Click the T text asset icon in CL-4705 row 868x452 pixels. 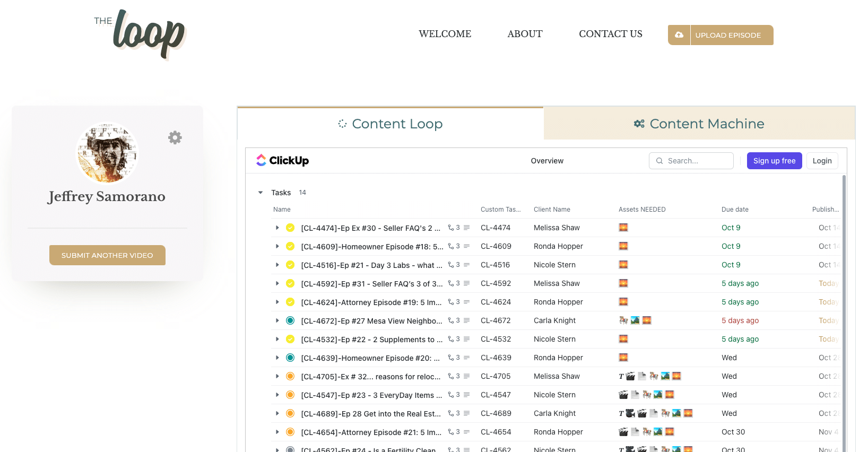point(621,376)
